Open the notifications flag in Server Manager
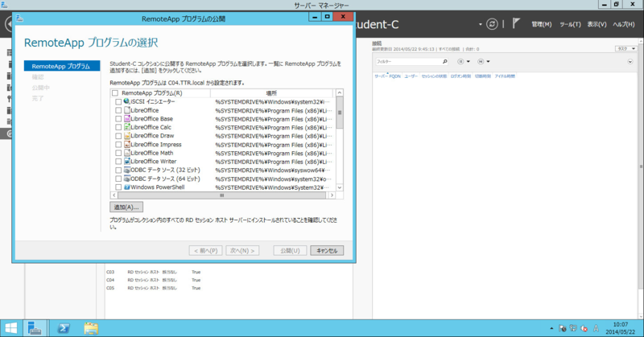The width and height of the screenshot is (644, 337). [516, 24]
